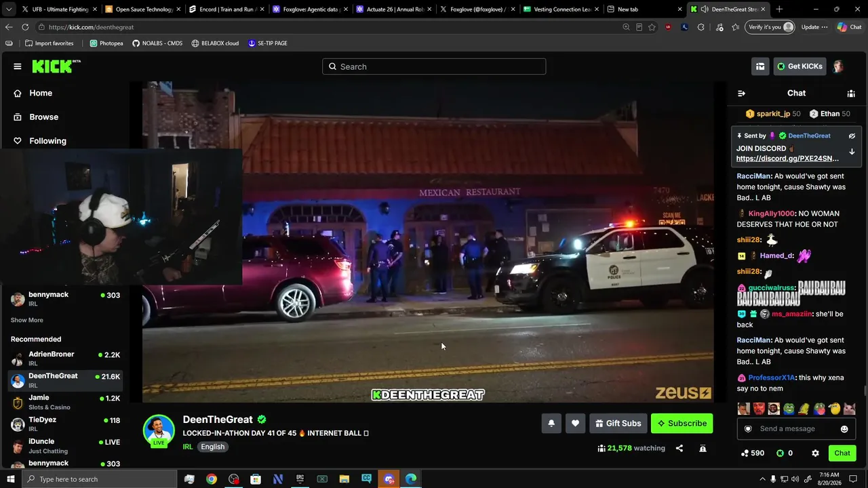Screen dimensions: 868x488
Task: Open the Discord invite link in chat
Action: tap(787, 159)
